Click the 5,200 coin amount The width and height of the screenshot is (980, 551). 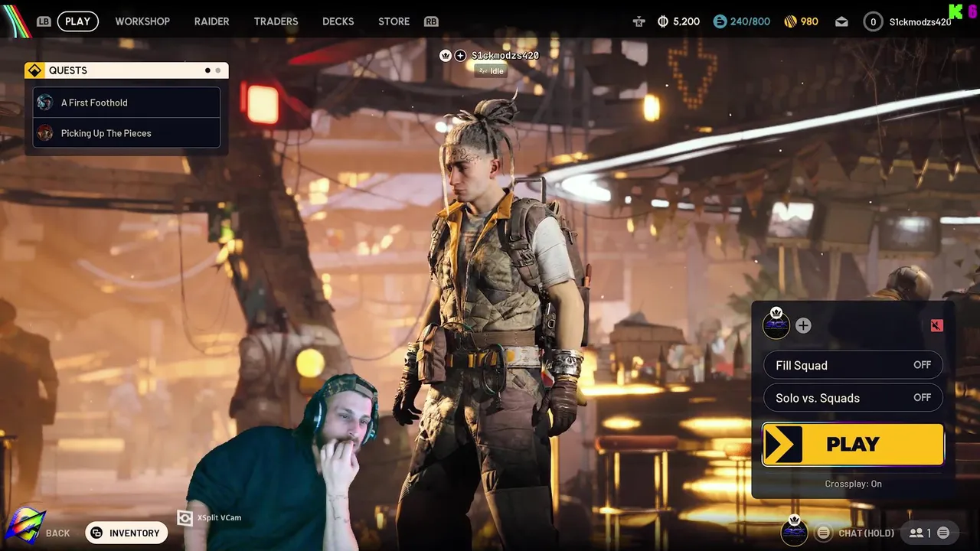click(686, 21)
